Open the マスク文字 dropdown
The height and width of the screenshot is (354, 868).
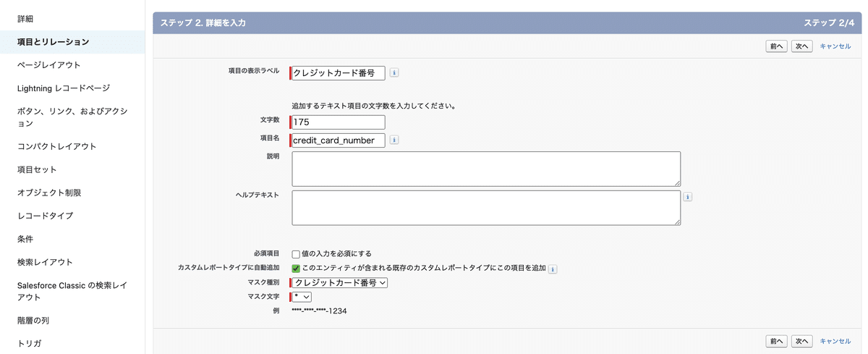tap(302, 297)
